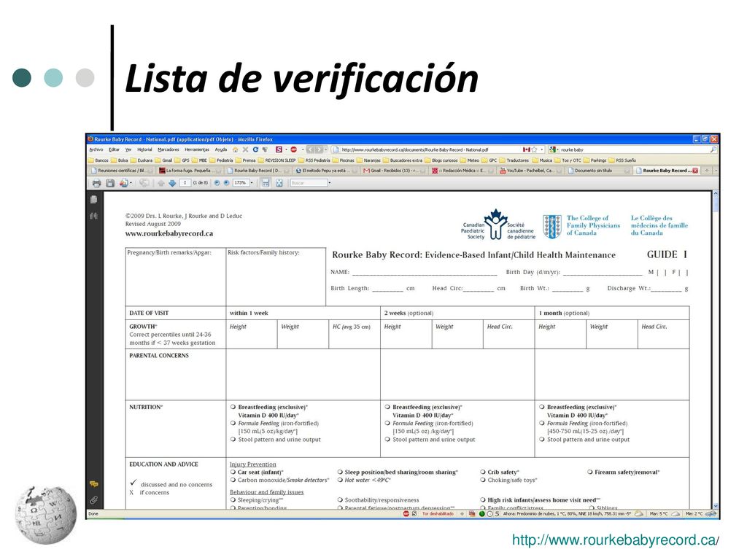
Task: Open the Bancos bookmarks folder
Action: [x=98, y=160]
